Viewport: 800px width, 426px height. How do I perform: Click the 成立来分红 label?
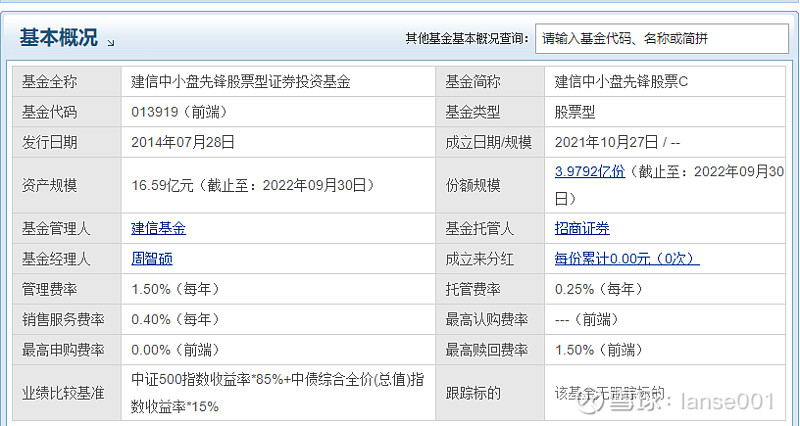coord(480,259)
